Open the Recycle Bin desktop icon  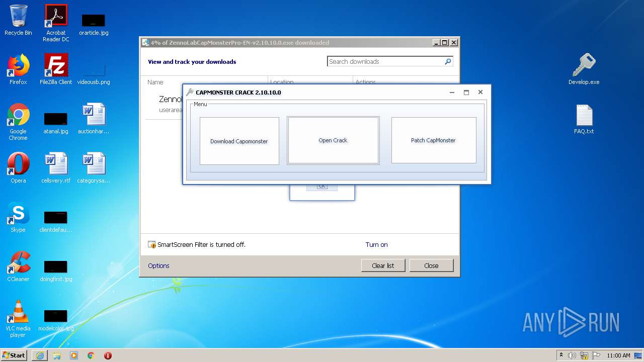[x=18, y=20]
